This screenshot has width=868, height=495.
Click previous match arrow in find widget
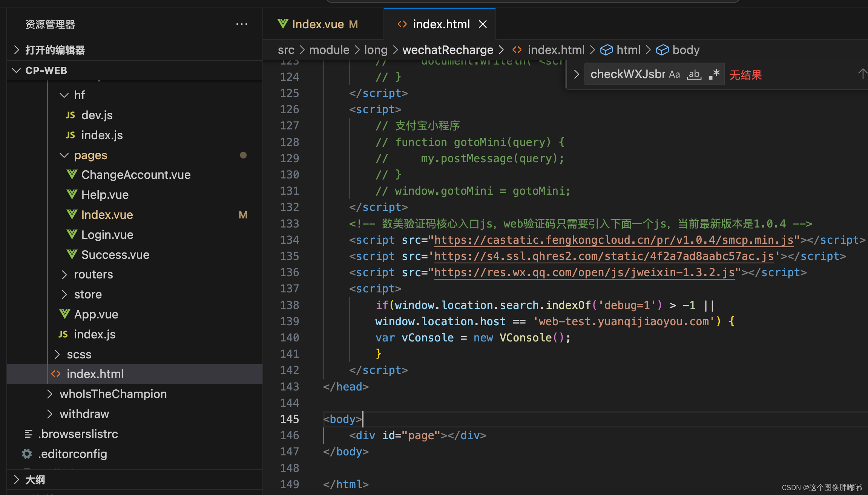(862, 74)
